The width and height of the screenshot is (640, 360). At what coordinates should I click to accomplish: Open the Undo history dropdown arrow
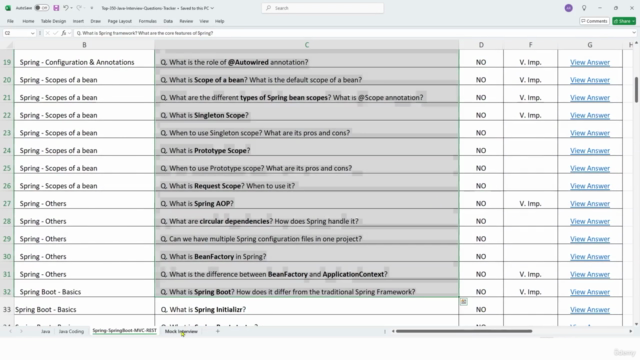point(71,8)
